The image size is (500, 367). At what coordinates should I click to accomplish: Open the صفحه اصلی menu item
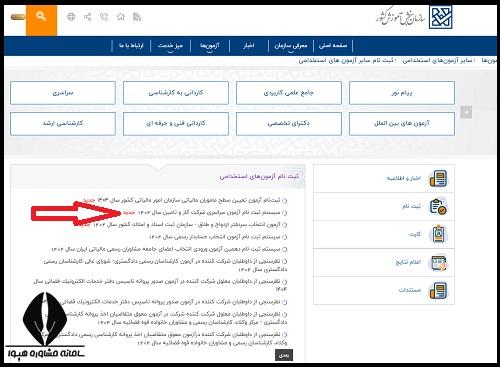pyautogui.click(x=333, y=46)
